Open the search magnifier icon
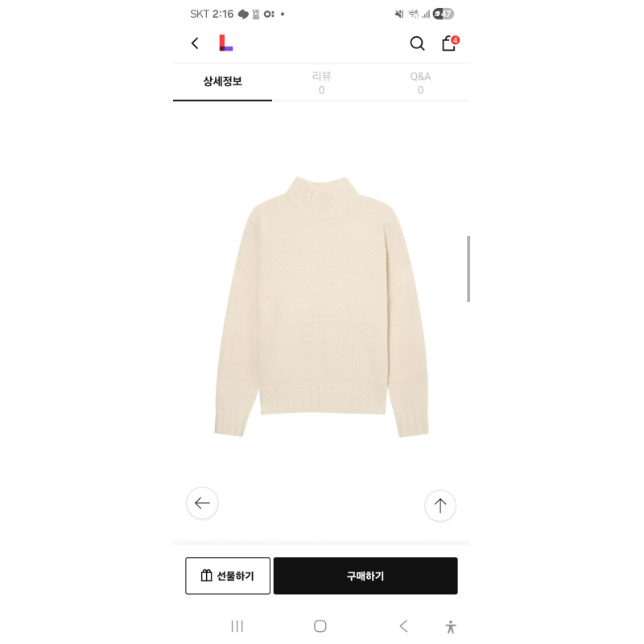Viewport: 644px width, 644px height. (417, 43)
